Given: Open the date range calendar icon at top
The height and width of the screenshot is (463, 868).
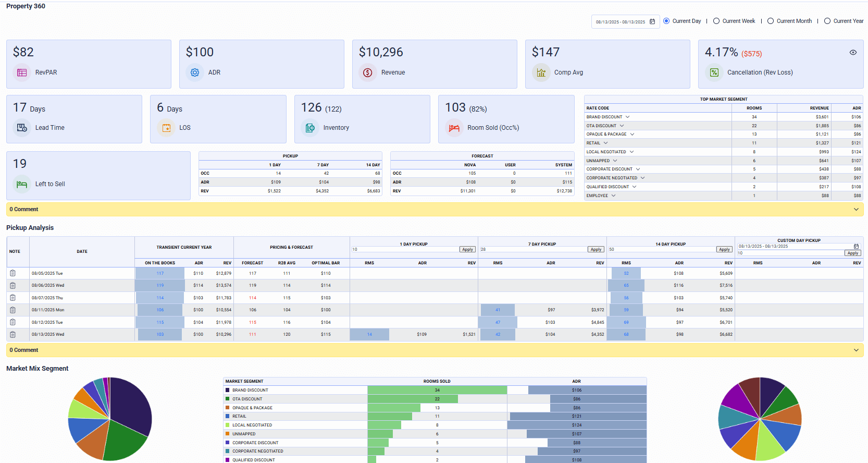Looking at the screenshot, I should [x=652, y=22].
